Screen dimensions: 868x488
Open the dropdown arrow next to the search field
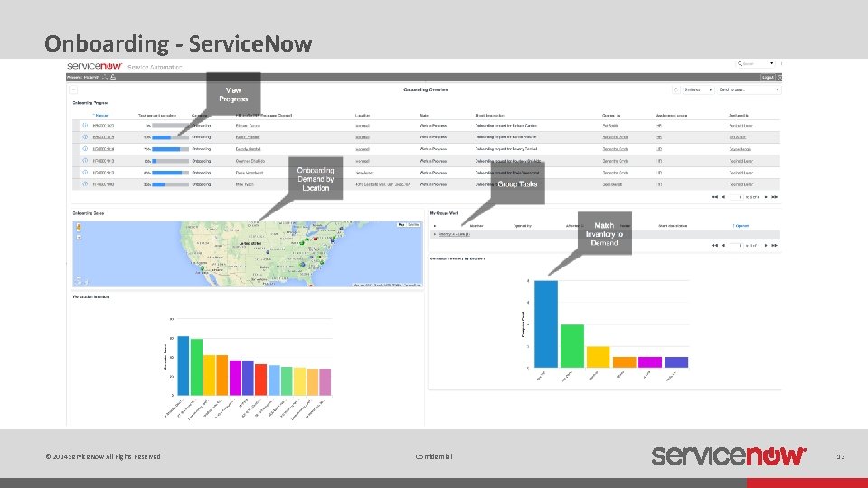tap(771, 63)
